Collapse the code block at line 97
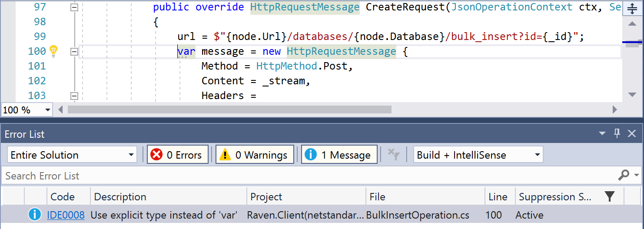This screenshot has height=229, width=644. click(74, 7)
